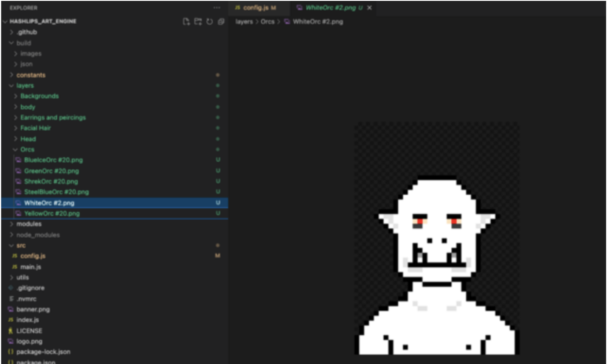Screen dimensions: 609x364
Task: Click the white orc image preview
Action: 437,238
